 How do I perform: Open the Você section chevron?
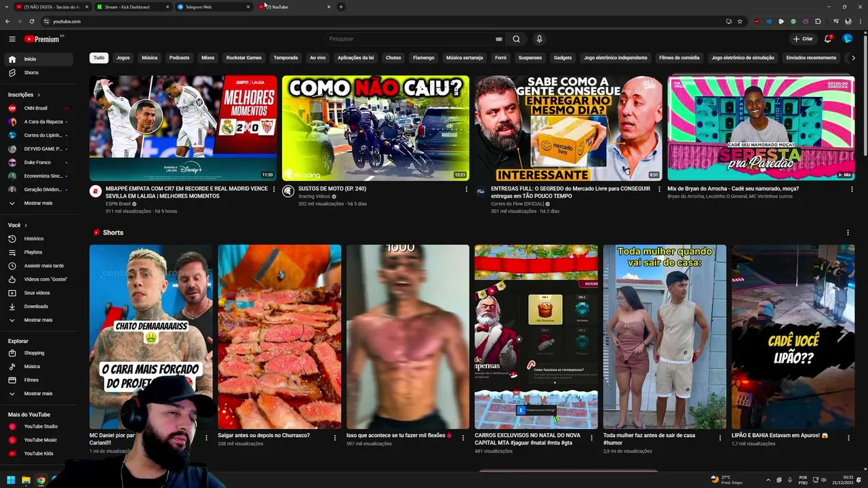[x=26, y=225]
